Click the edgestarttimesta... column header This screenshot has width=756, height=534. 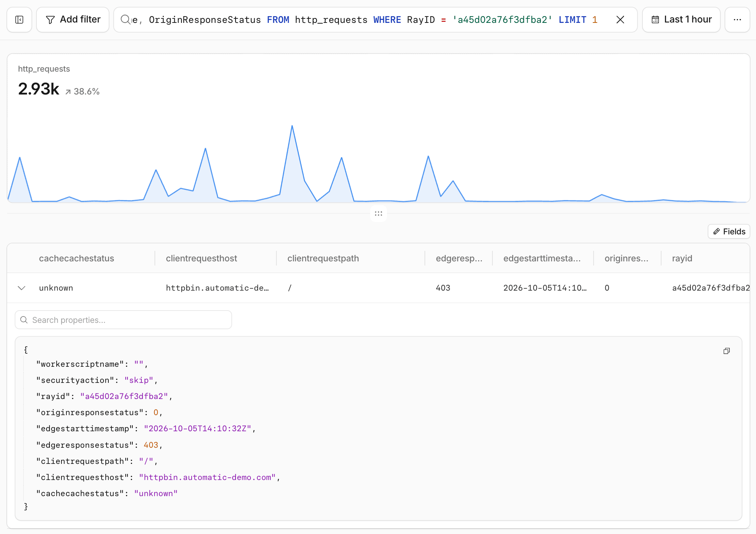(x=542, y=258)
